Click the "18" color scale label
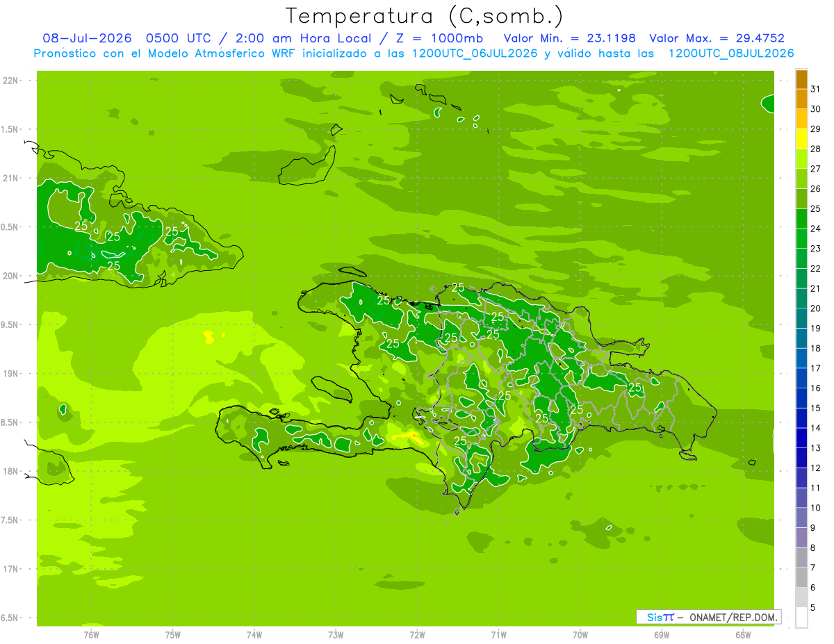The width and height of the screenshot is (834, 644). (x=816, y=348)
